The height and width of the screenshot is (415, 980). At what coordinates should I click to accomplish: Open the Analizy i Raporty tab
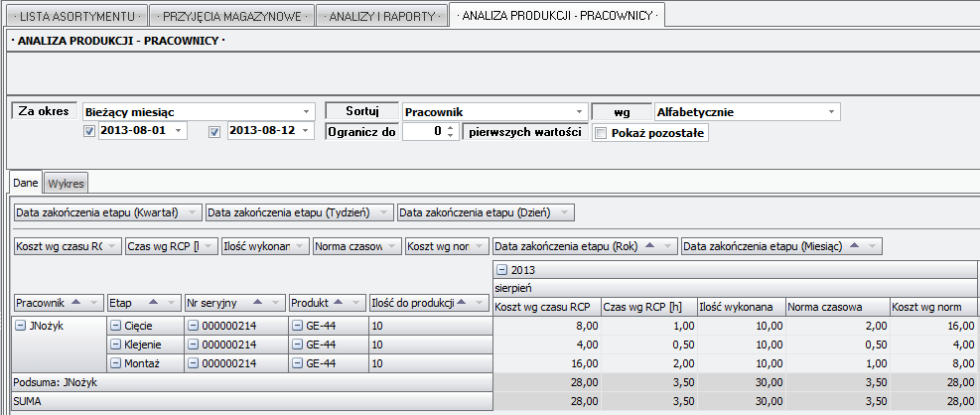coord(381,17)
